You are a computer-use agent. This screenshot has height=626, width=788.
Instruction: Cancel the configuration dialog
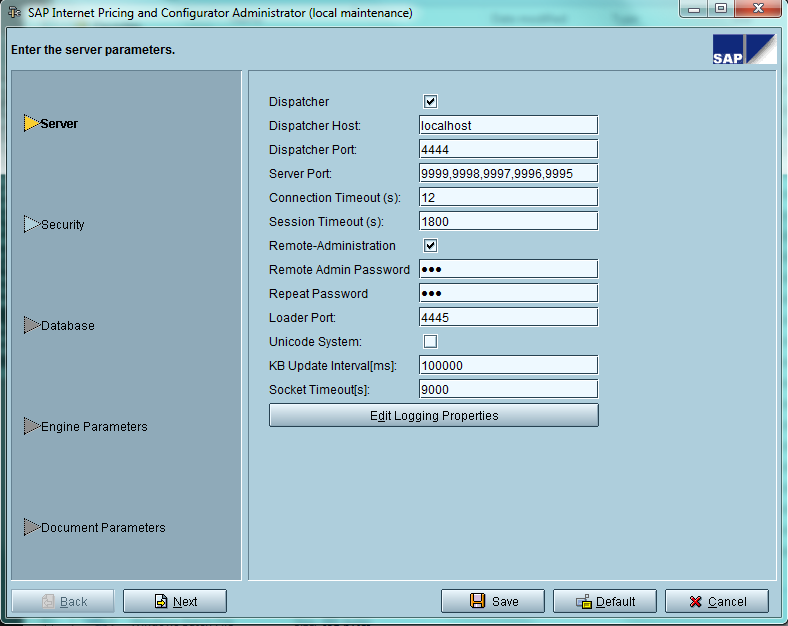[717, 601]
